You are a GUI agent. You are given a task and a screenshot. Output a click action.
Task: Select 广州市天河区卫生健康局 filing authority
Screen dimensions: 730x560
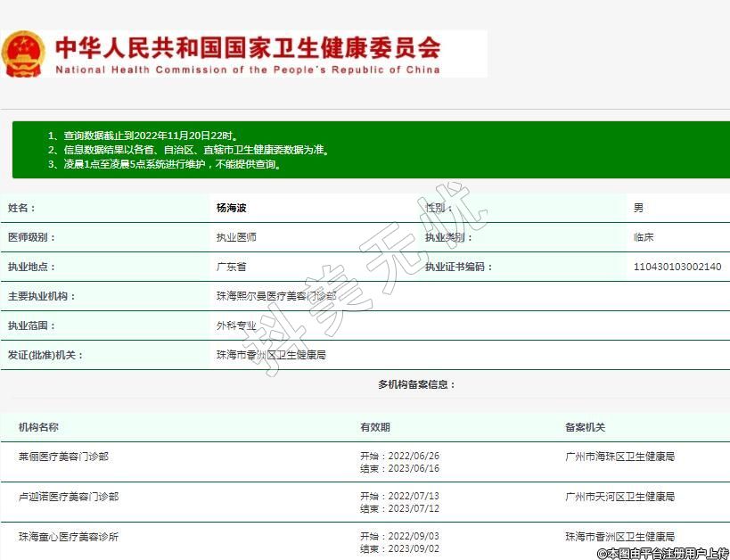[620, 497]
